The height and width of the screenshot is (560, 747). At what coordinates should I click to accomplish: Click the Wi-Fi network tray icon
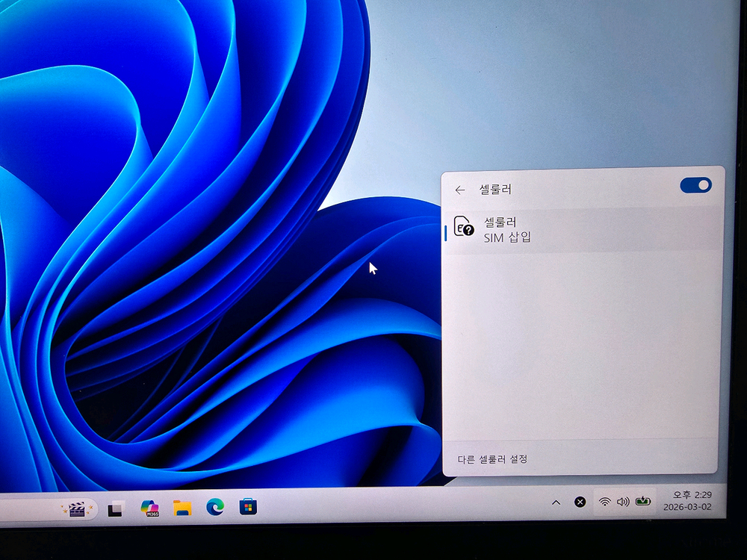(x=604, y=501)
